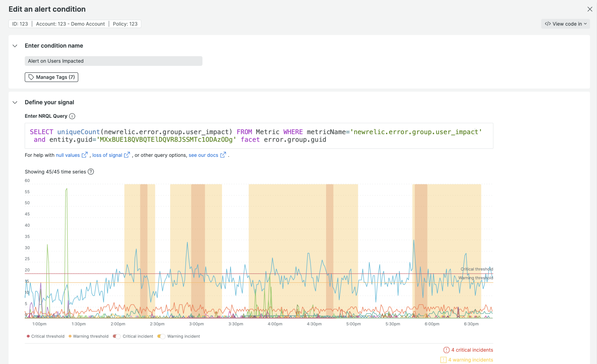This screenshot has width=597, height=364.
Task: Collapse the Define your signal section
Action: (15, 102)
